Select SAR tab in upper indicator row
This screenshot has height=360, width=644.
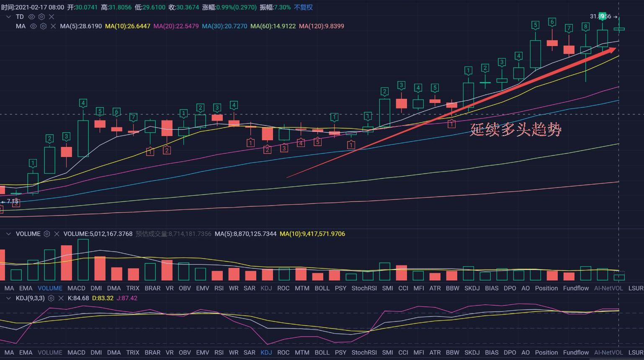click(250, 288)
